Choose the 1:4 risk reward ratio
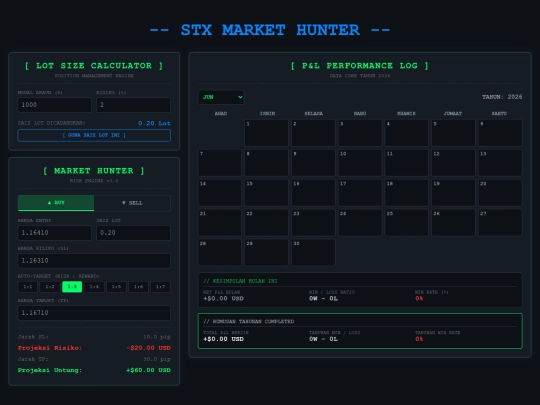Viewport: 540px width, 405px height. (94, 287)
